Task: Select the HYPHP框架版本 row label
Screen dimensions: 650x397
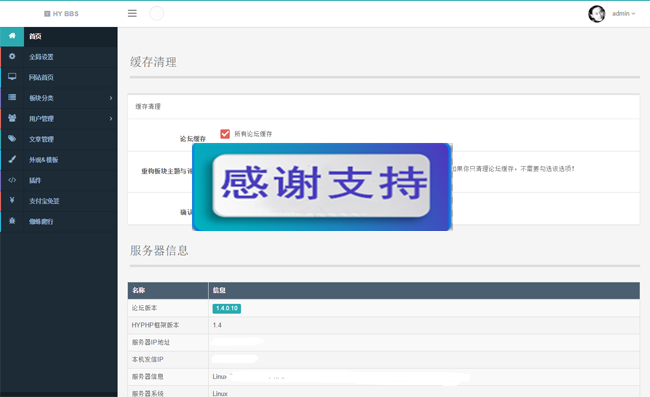Action: tap(155, 325)
